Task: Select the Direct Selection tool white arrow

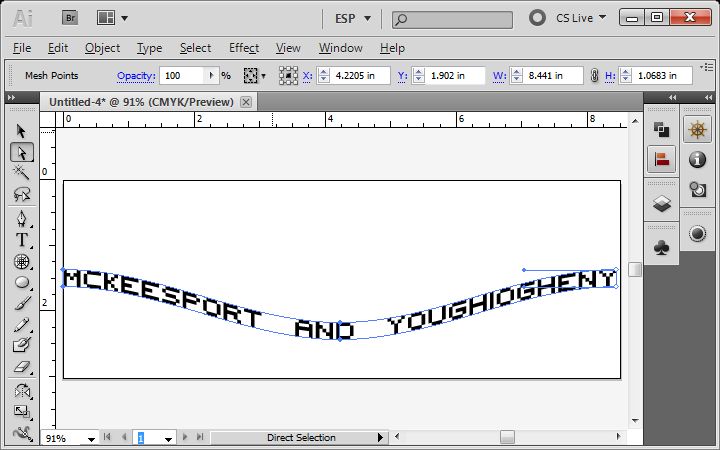Action: click(22, 152)
